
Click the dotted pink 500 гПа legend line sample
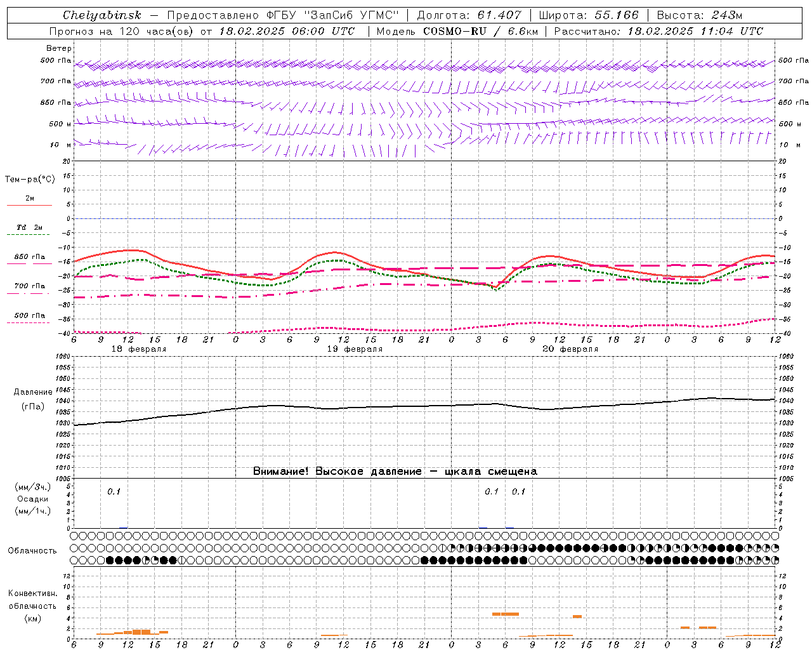28,322
